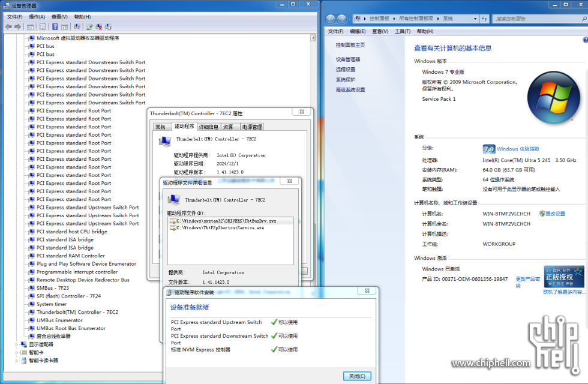Screen dimensions: 588x384
Task: Select Programmable interrupt controller device
Action: coord(77,272)
